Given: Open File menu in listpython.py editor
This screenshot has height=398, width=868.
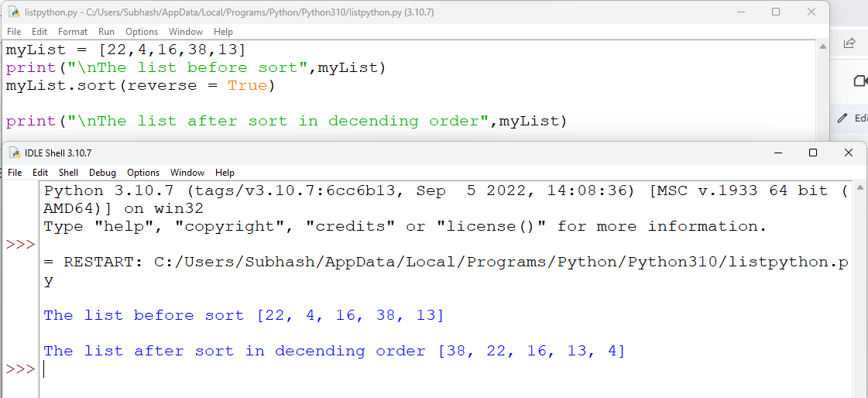Looking at the screenshot, I should pos(14,32).
